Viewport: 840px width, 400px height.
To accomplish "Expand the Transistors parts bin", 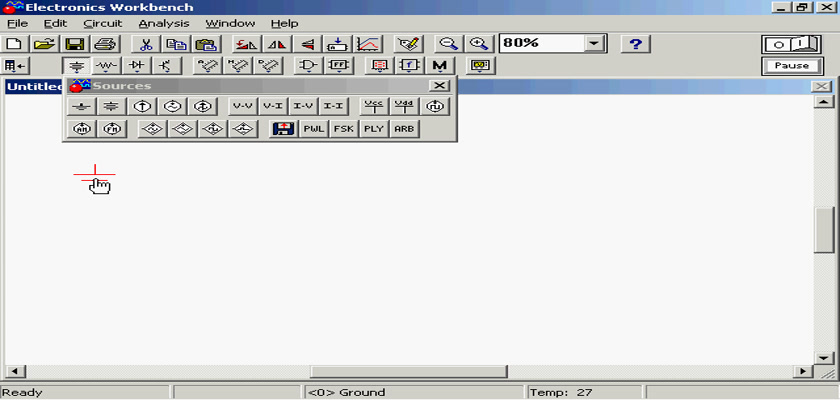I will click(x=167, y=66).
